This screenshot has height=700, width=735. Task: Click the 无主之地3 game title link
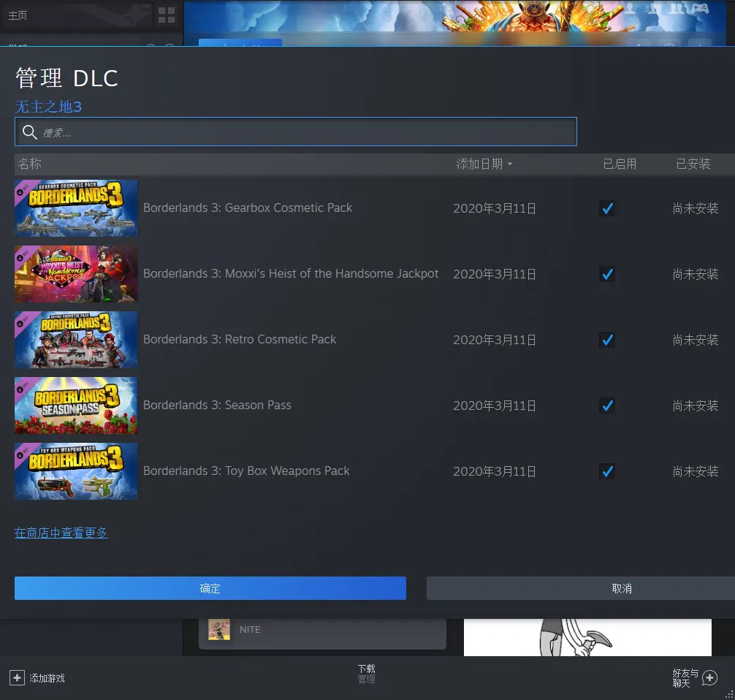tap(48, 107)
